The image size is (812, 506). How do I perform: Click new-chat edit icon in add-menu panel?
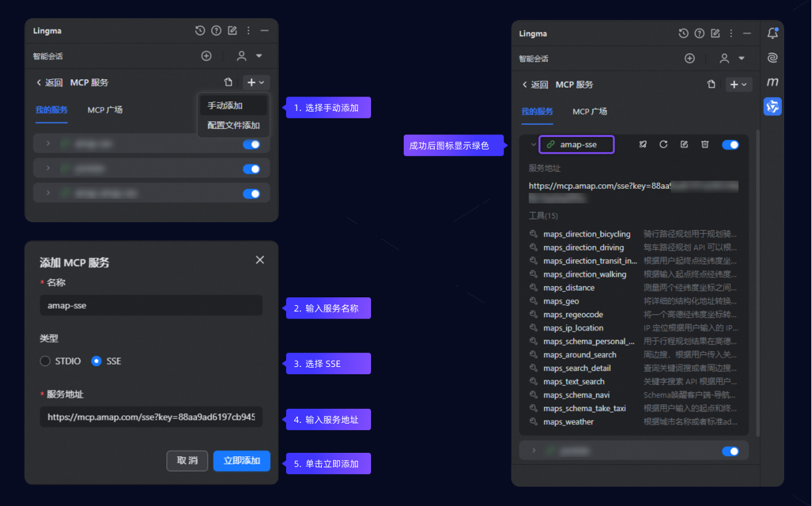click(x=232, y=31)
